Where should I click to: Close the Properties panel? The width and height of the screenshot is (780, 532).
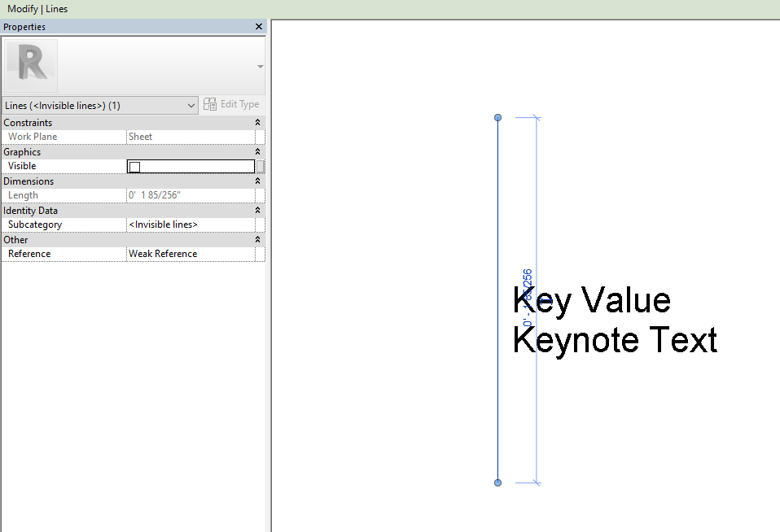pos(259,27)
